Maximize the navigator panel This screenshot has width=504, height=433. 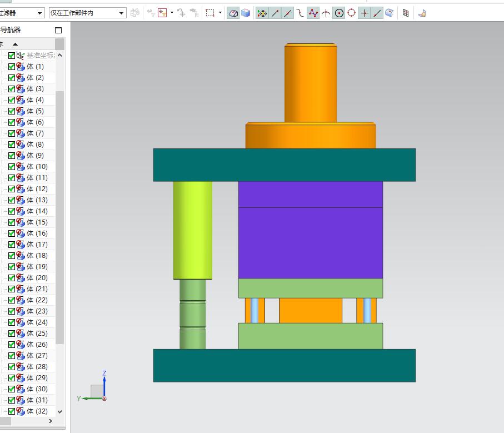click(x=58, y=30)
